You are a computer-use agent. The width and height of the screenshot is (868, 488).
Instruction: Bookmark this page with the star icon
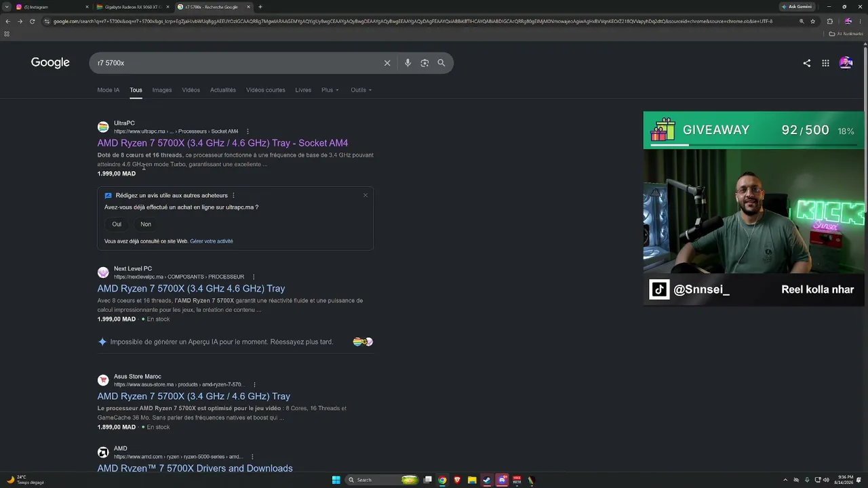812,21
